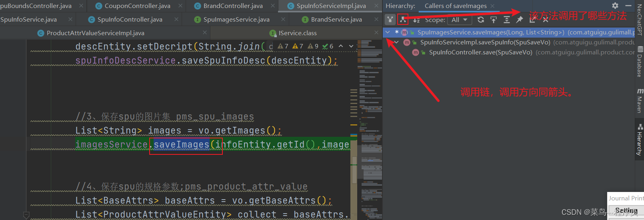Go to previous highlighted error arrow

pos(341,46)
